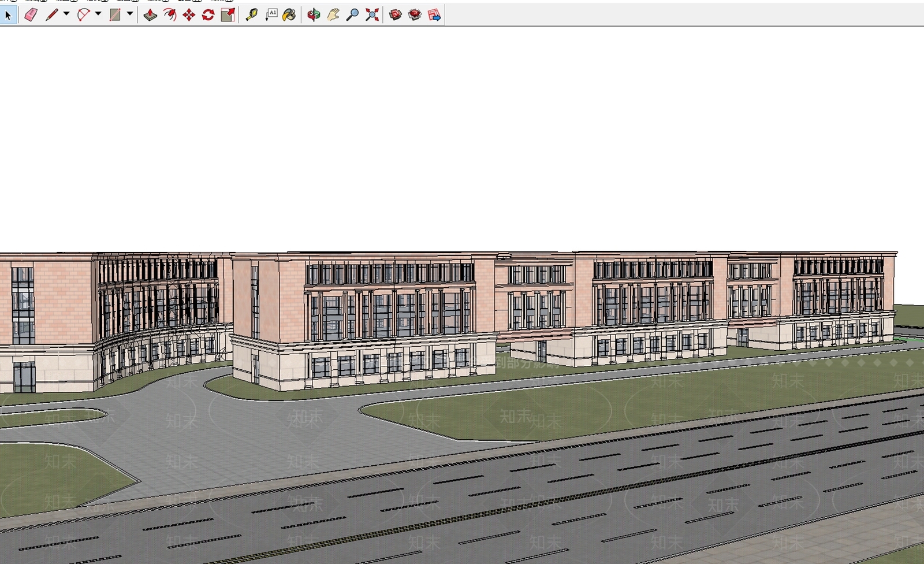Image resolution: width=924 pixels, height=564 pixels.
Task: Activate the Line pencil tool
Action: coord(52,15)
